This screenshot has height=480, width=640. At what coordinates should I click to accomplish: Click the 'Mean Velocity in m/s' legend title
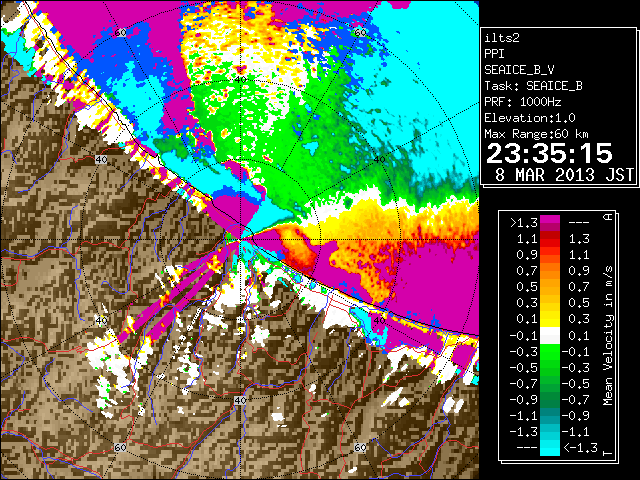click(x=608, y=336)
